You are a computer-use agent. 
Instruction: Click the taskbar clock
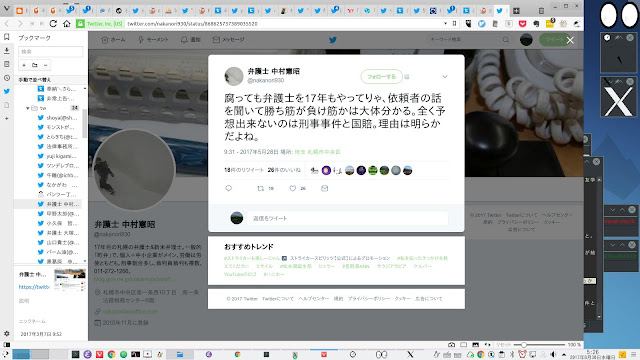pyautogui.click(x=592, y=354)
